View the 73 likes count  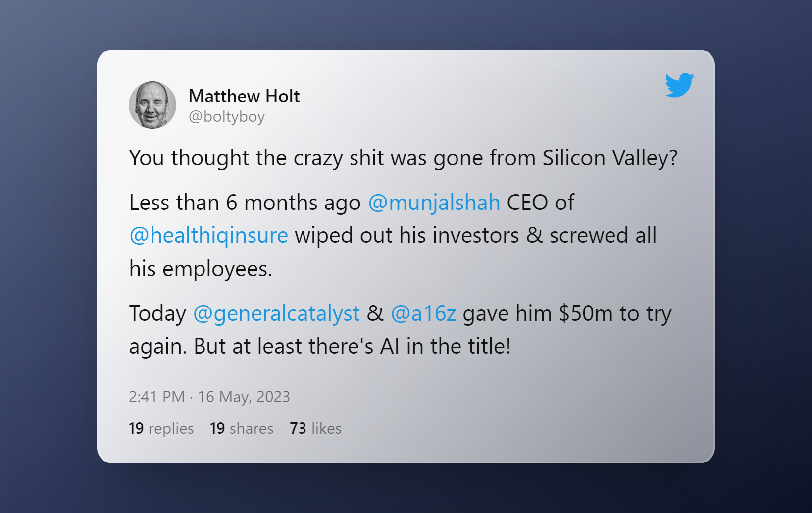(315, 428)
